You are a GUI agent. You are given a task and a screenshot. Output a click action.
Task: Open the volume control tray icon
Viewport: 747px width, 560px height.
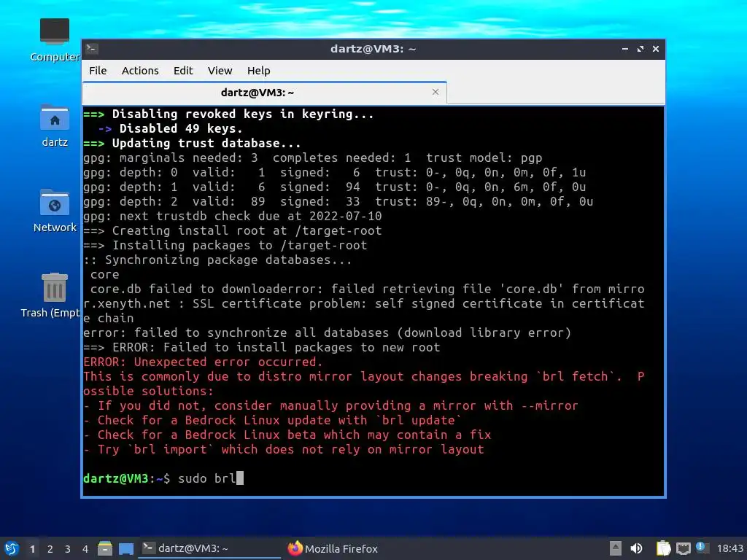(636, 548)
